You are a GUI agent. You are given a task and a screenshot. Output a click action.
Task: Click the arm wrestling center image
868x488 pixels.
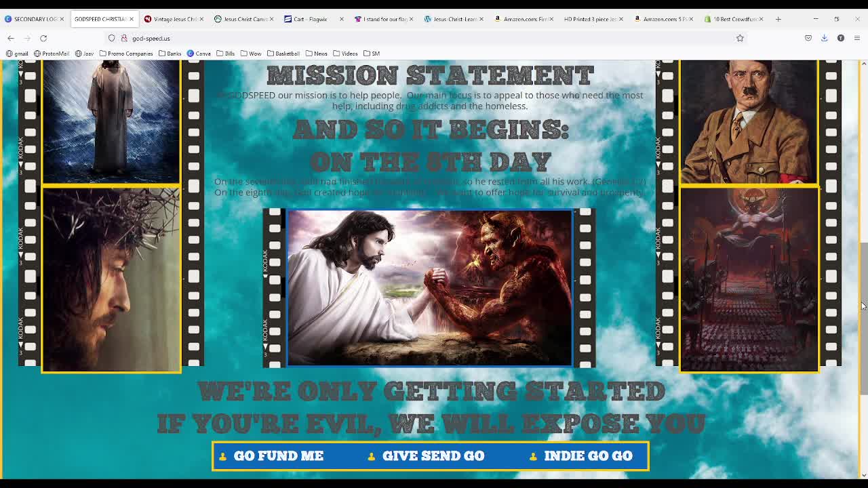point(429,288)
